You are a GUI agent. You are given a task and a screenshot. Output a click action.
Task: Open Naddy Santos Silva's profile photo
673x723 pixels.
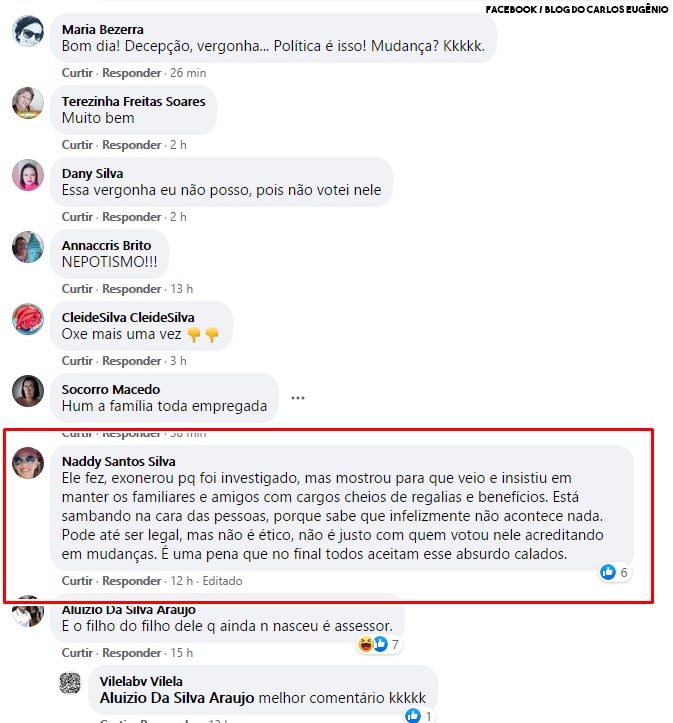[x=28, y=462]
